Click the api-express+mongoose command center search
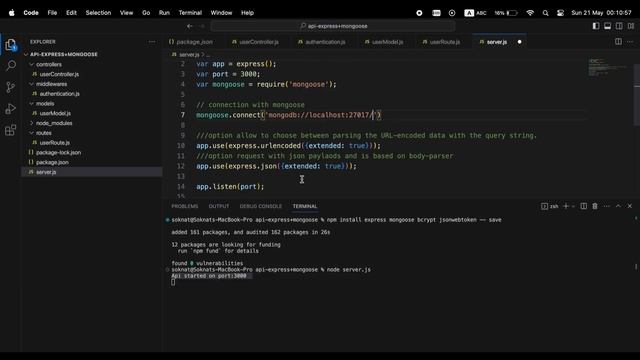This screenshot has width=640, height=360. (333, 26)
